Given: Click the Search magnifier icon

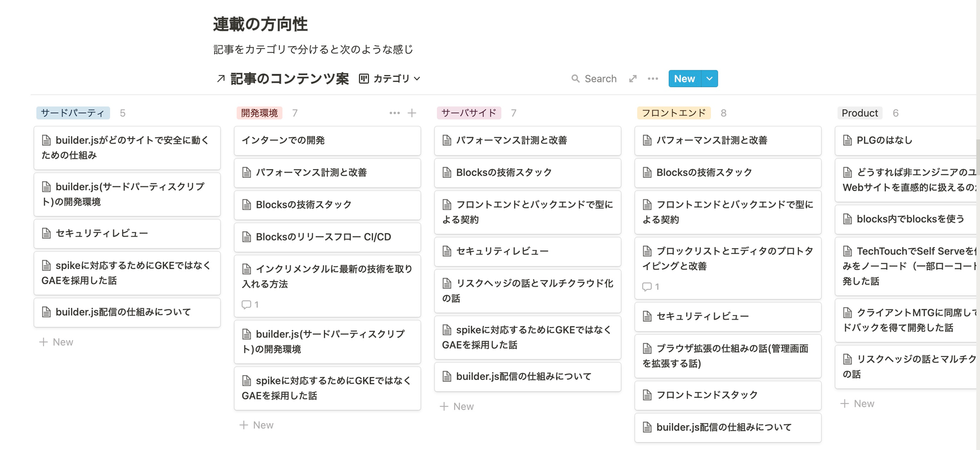Looking at the screenshot, I should click(575, 79).
